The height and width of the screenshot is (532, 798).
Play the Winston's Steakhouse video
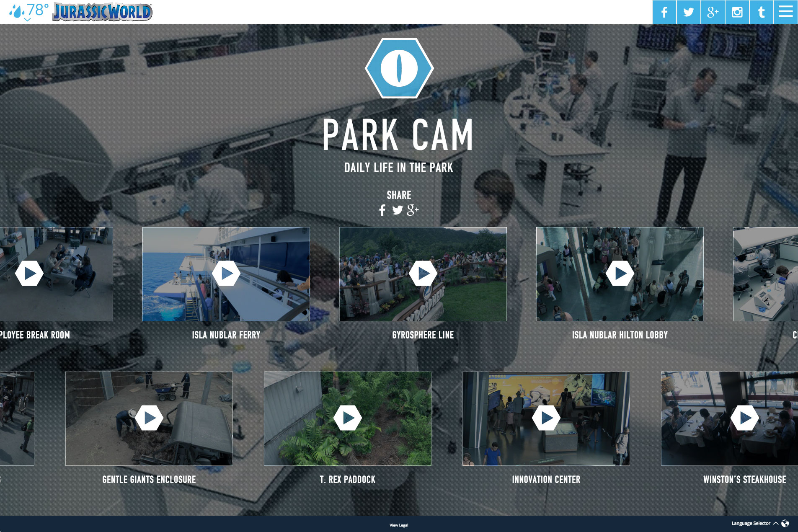745,418
